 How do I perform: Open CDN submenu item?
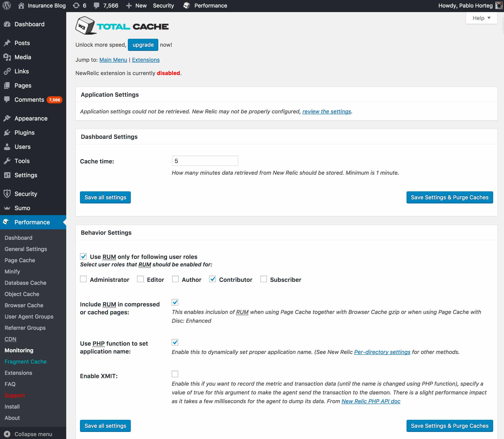11,339
